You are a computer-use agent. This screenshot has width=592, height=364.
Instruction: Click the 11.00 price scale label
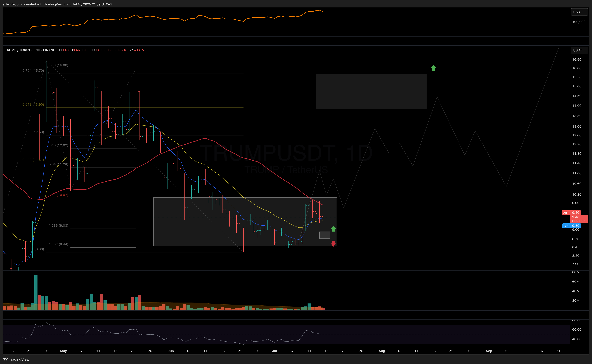pyautogui.click(x=577, y=173)
